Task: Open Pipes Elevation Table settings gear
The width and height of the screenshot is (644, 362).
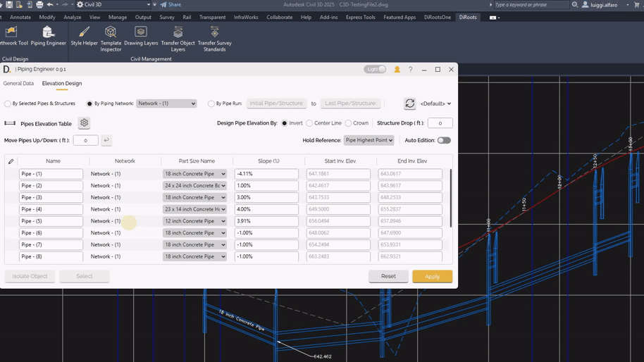Action: tap(84, 123)
